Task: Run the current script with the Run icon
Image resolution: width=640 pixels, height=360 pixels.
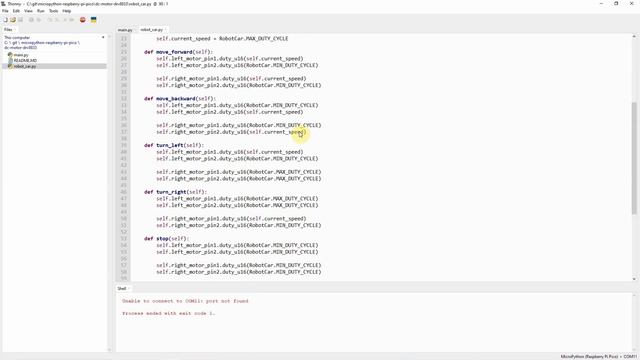Action: click(x=31, y=20)
